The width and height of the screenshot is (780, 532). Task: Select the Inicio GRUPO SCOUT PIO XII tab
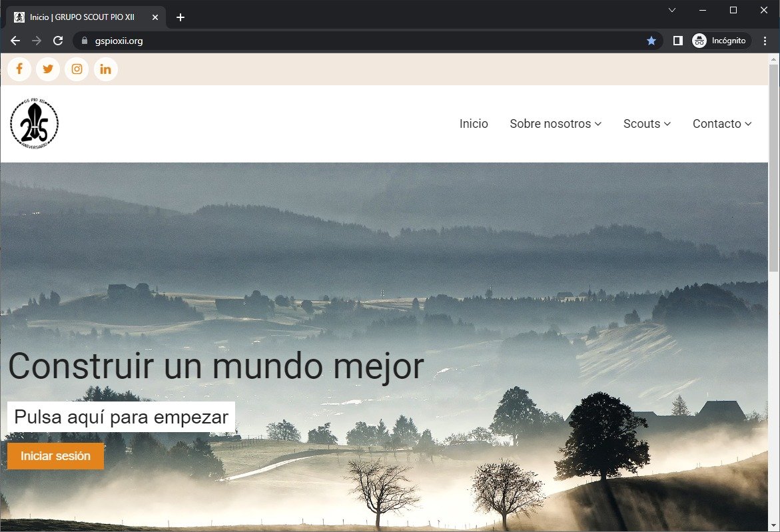[83, 17]
